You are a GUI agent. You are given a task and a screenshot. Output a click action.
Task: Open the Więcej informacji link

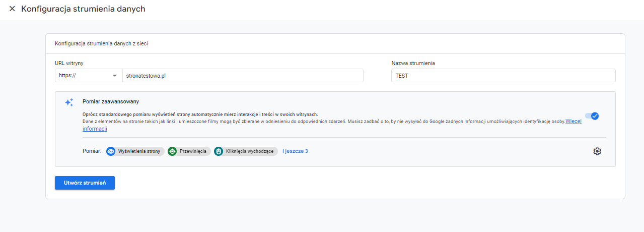tap(574, 122)
